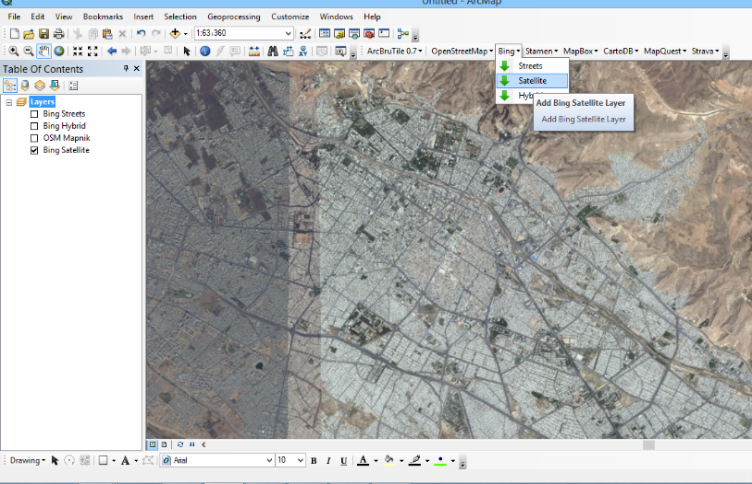
Task: Open Go To XY tool
Action: 303,51
